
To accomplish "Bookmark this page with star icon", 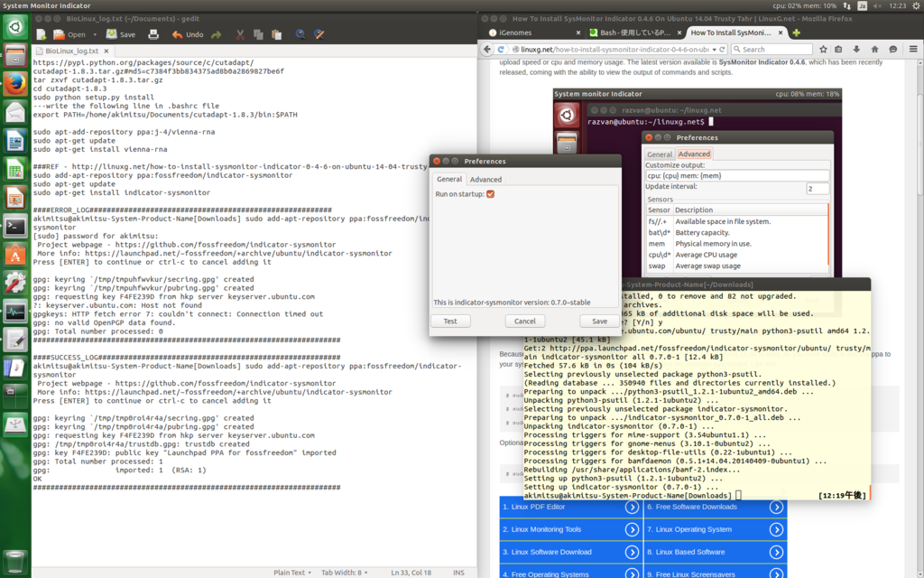I will (823, 50).
